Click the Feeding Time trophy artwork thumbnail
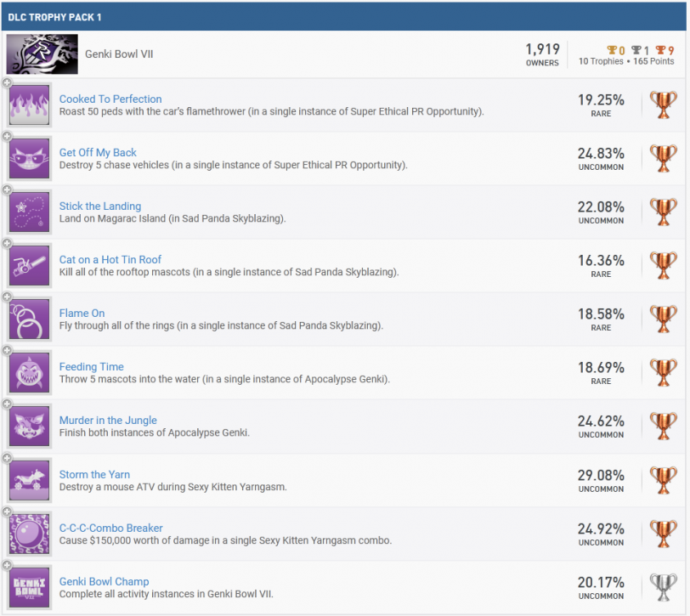The image size is (690, 616). click(29, 372)
